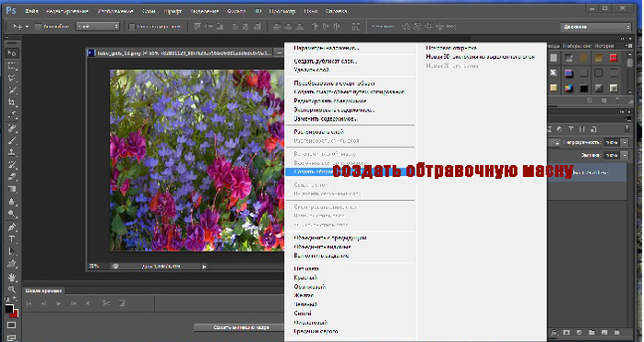Toggle the Auto-Select checkbox
The width and height of the screenshot is (644, 342).
point(38,27)
